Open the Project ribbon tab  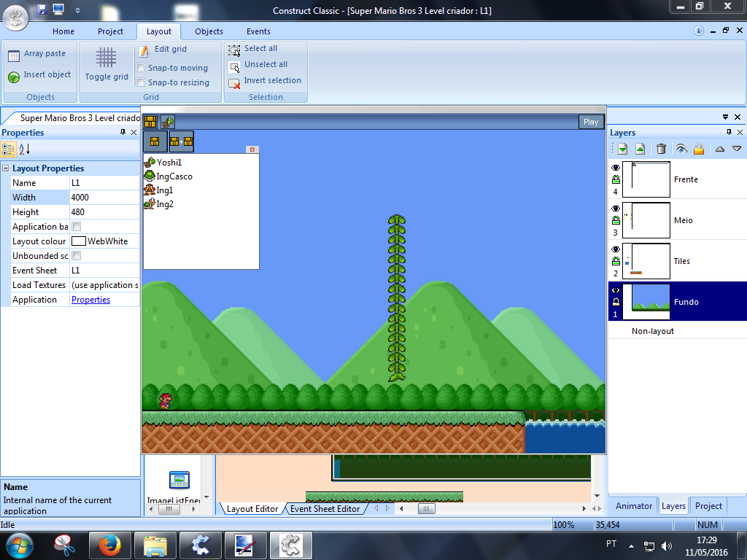(111, 31)
